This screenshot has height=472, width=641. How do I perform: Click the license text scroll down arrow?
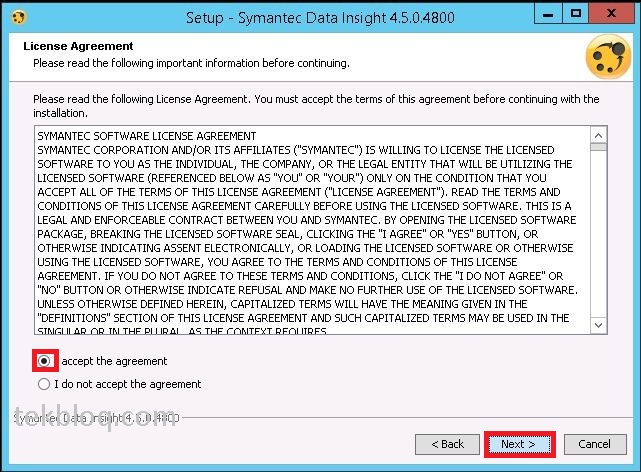(x=599, y=325)
